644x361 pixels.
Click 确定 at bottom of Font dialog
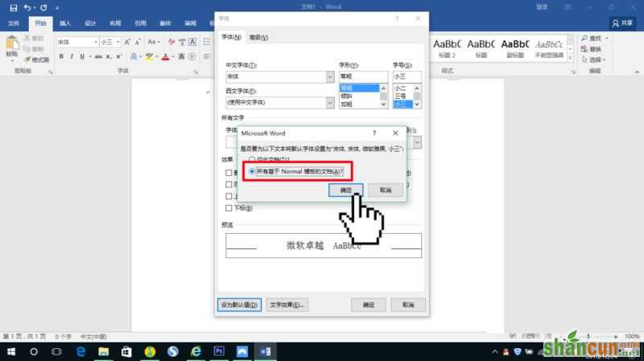(x=369, y=305)
